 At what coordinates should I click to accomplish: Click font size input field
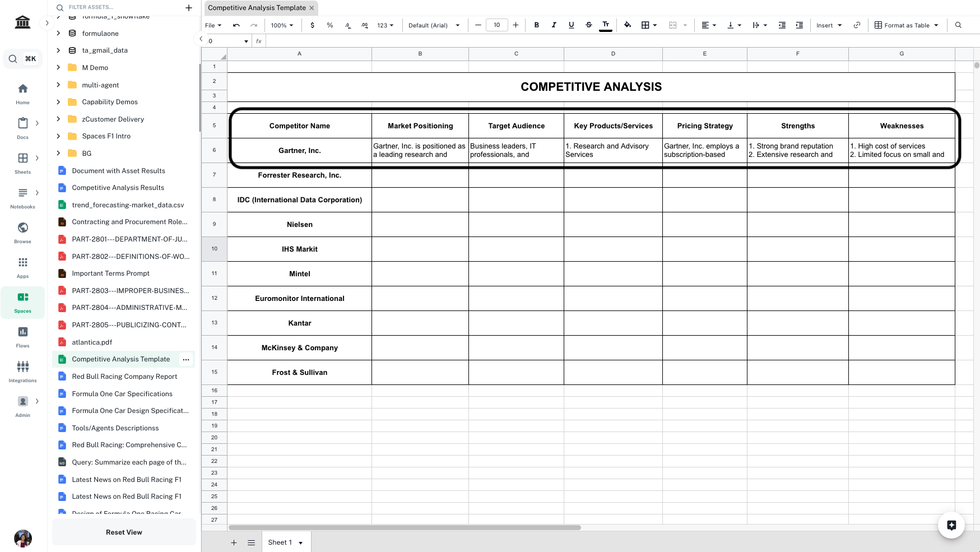click(497, 25)
